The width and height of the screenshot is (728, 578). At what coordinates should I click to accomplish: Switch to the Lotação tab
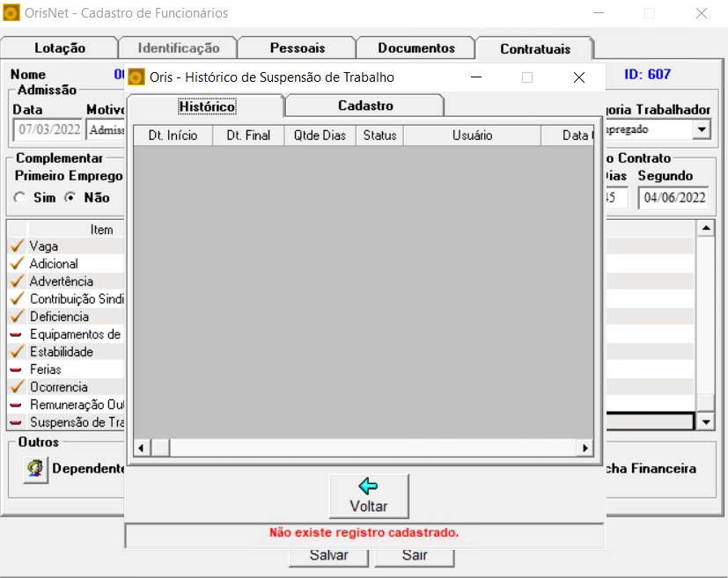pyautogui.click(x=60, y=48)
